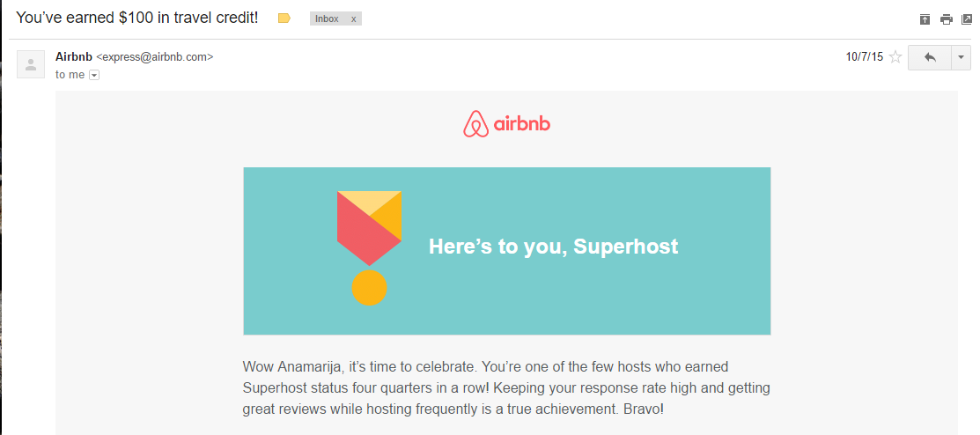The width and height of the screenshot is (980, 435).
Task: Click the sender's profile avatar
Action: pos(32,63)
